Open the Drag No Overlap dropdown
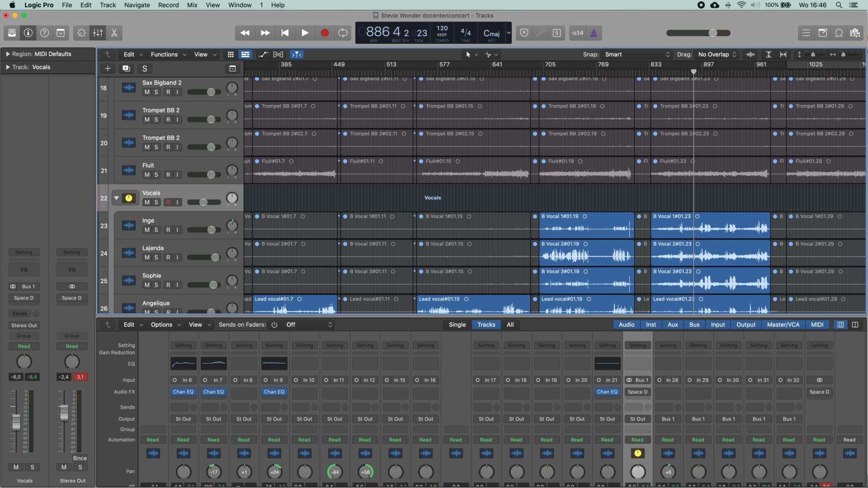This screenshot has width=868, height=488. (717, 54)
